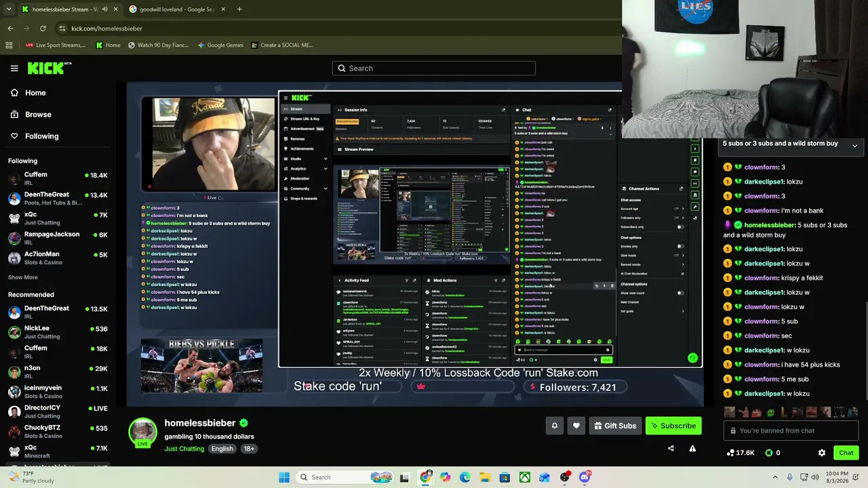The image size is (868, 488).
Task: Open the Google Gemini bookmark
Action: coord(220,45)
